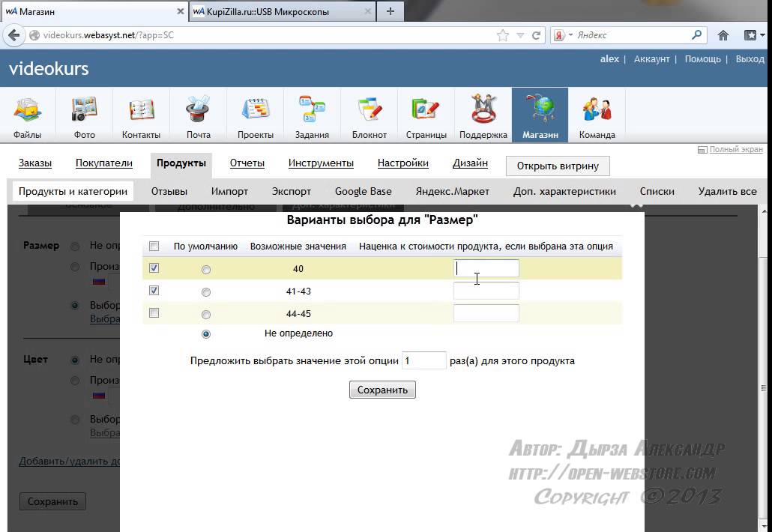Set 41-43 as default radio button

206,291
